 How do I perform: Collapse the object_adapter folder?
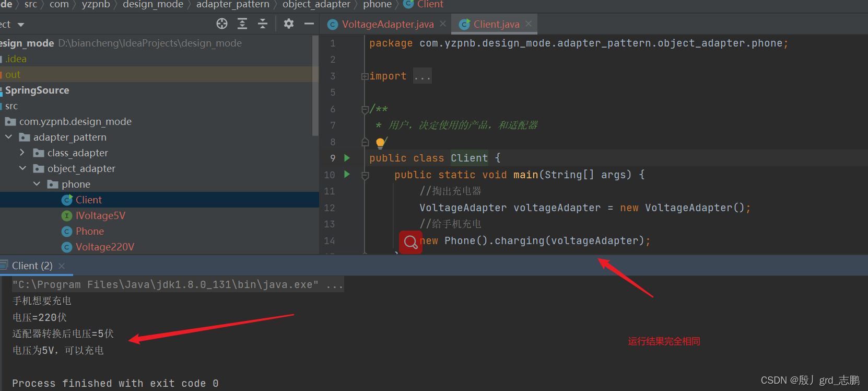point(22,168)
